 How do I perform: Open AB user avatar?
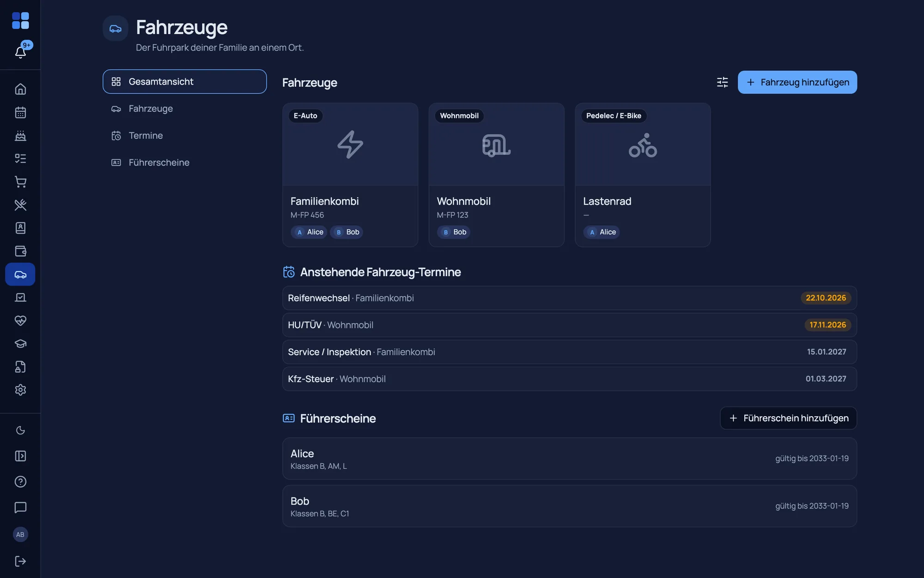point(20,535)
